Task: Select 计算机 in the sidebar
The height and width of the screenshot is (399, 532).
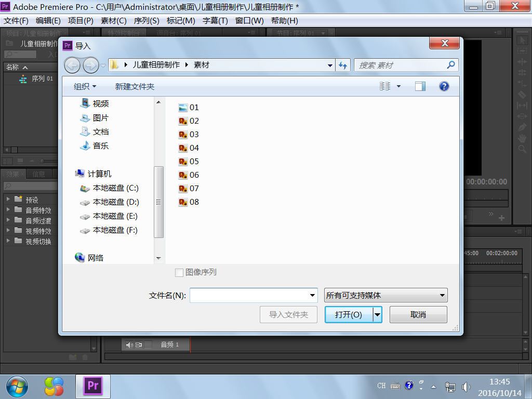Action: tap(93, 174)
